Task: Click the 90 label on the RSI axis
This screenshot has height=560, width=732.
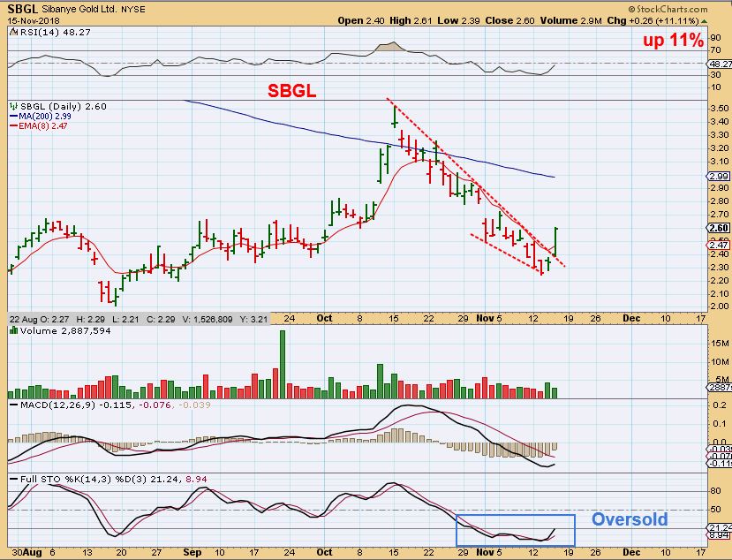Action: coord(715,38)
